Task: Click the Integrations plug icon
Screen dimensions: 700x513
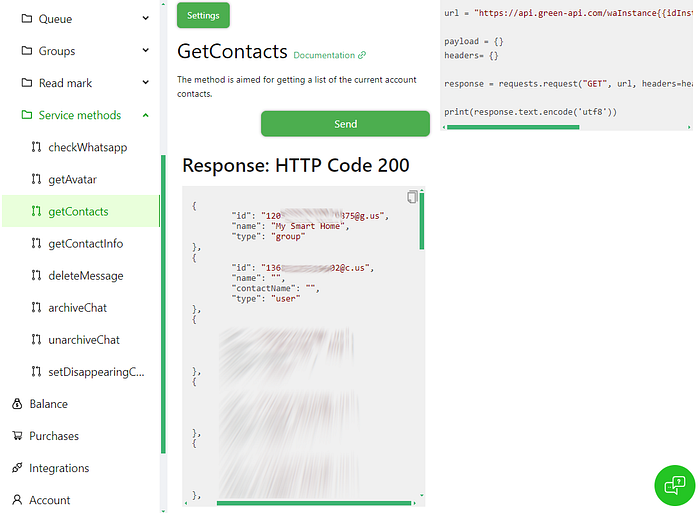Action: point(17,467)
